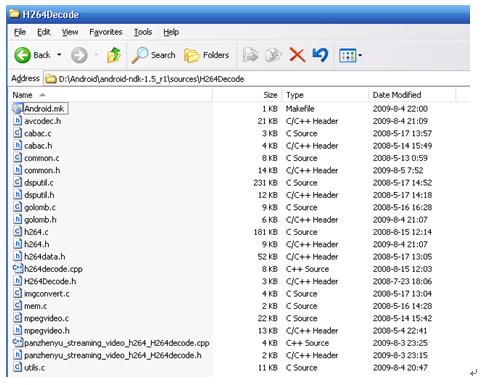
Task: Go up one folder level icon
Action: click(x=114, y=55)
